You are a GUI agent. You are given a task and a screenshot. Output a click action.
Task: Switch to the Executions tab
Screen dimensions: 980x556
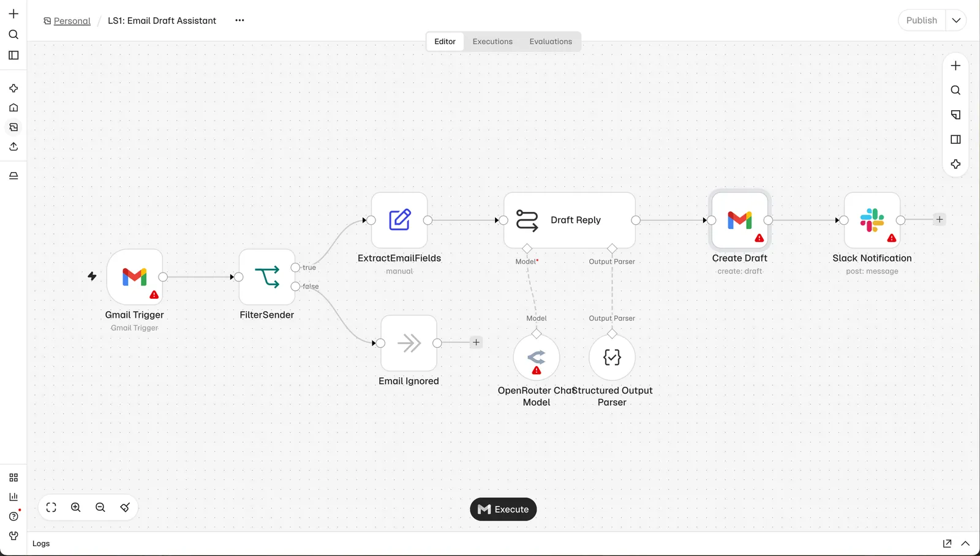(492, 42)
